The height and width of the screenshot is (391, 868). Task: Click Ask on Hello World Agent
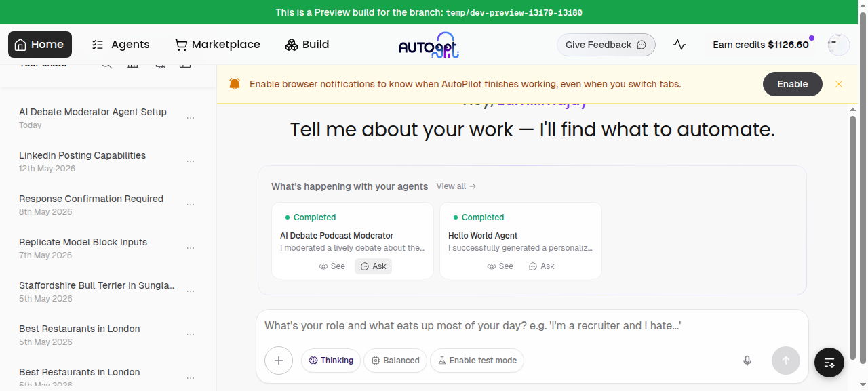[541, 266]
